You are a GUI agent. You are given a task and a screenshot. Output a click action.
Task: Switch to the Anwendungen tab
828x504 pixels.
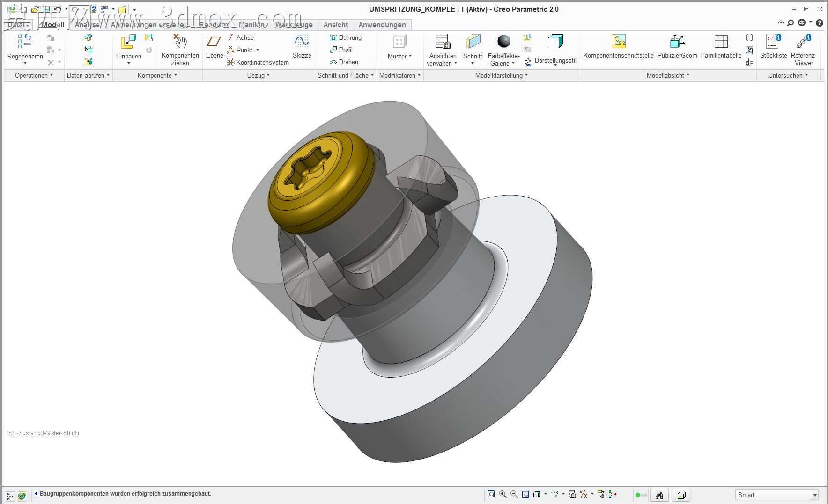382,25
